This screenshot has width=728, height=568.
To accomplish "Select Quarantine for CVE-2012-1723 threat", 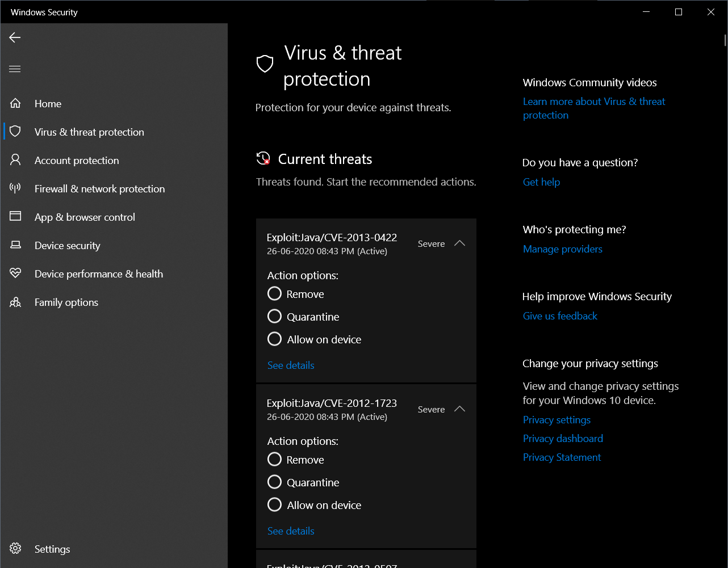I will [x=274, y=482].
